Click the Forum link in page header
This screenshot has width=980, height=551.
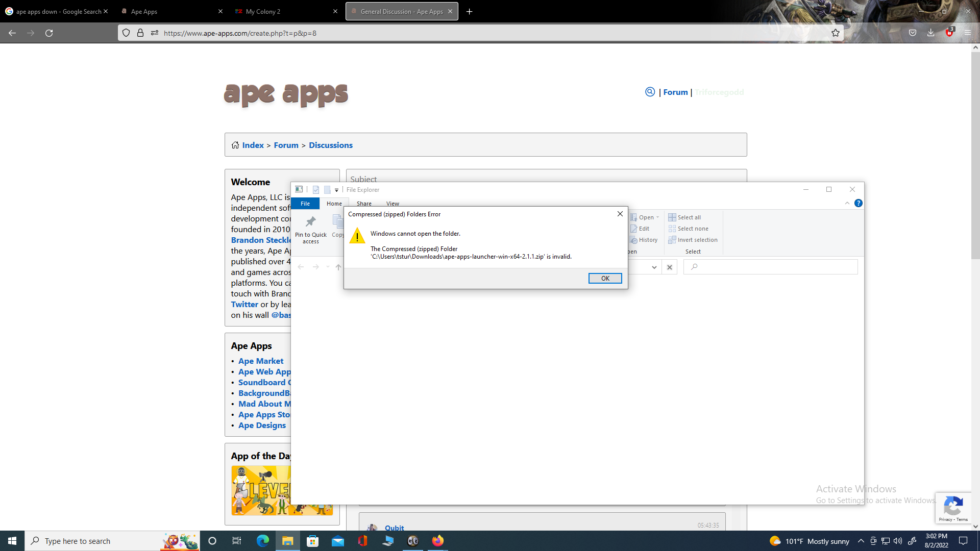[x=675, y=92]
